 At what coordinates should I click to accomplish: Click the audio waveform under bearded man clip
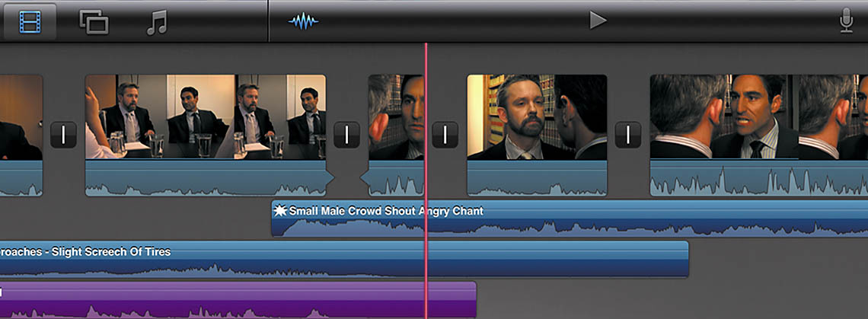537,178
